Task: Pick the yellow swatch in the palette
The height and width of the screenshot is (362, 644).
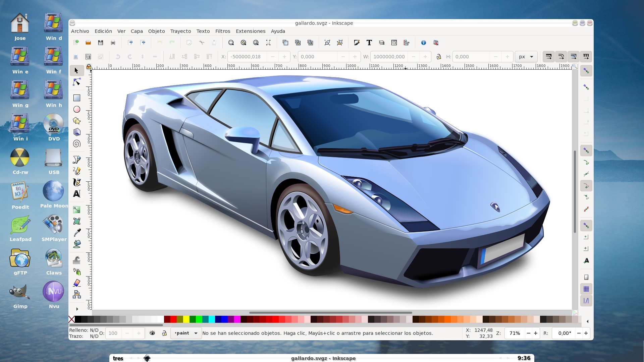Action: 186,319
